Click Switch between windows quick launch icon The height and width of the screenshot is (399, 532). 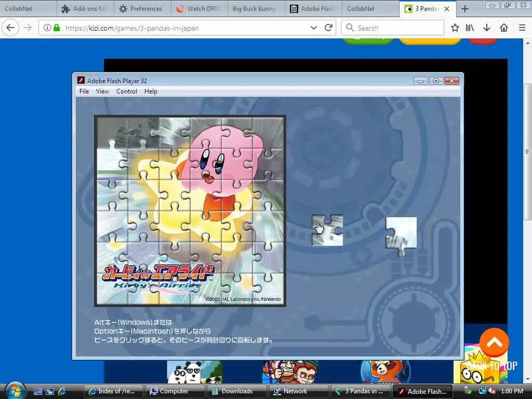[x=50, y=391]
